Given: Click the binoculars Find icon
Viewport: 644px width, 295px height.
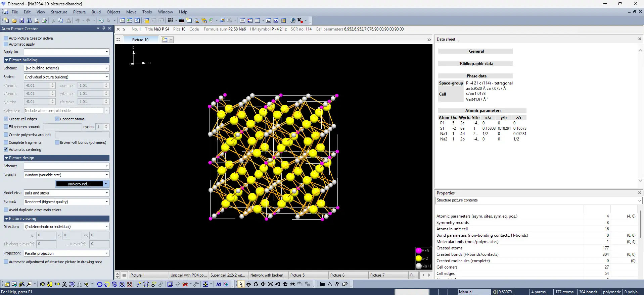Looking at the screenshot, I should pyautogui.click(x=29, y=20).
